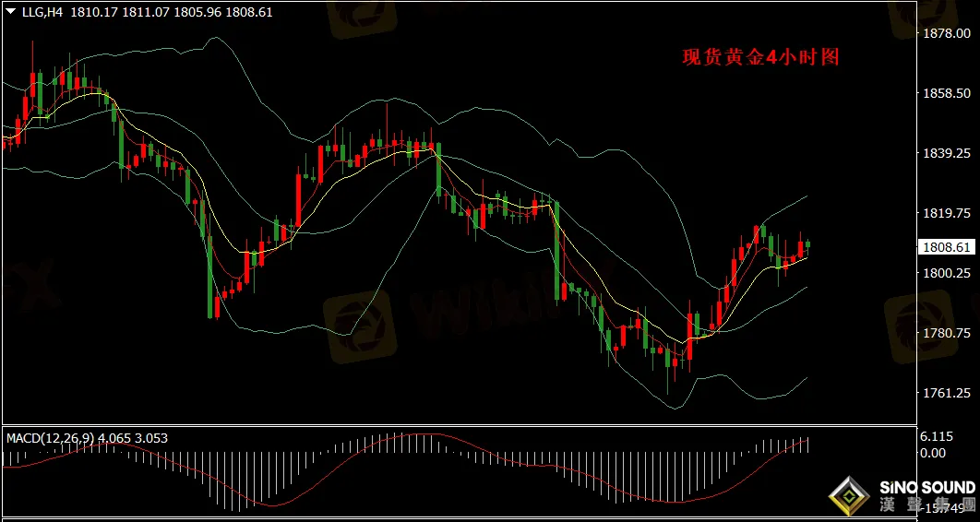Click the 6.115 MACD scale value
Image resolution: width=980 pixels, height=522 pixels.
pyautogui.click(x=936, y=437)
